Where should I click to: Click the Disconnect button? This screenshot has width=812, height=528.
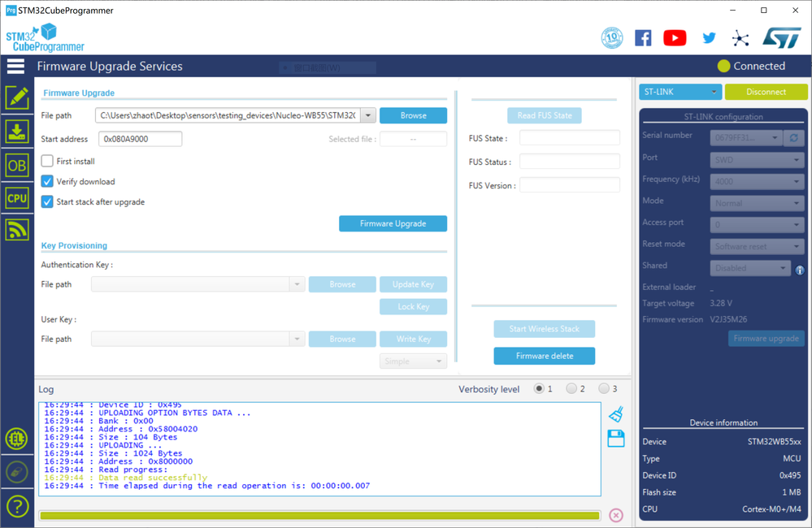pyautogui.click(x=766, y=92)
